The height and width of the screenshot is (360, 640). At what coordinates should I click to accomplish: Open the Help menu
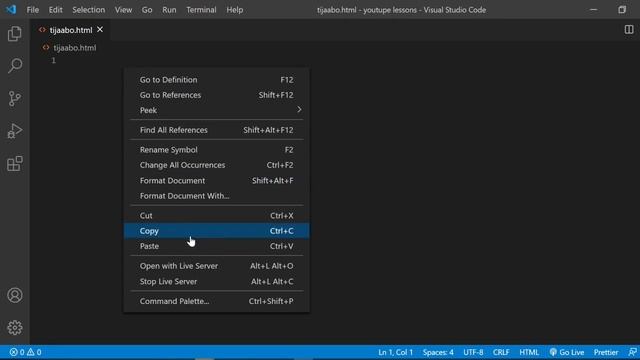coord(235,9)
